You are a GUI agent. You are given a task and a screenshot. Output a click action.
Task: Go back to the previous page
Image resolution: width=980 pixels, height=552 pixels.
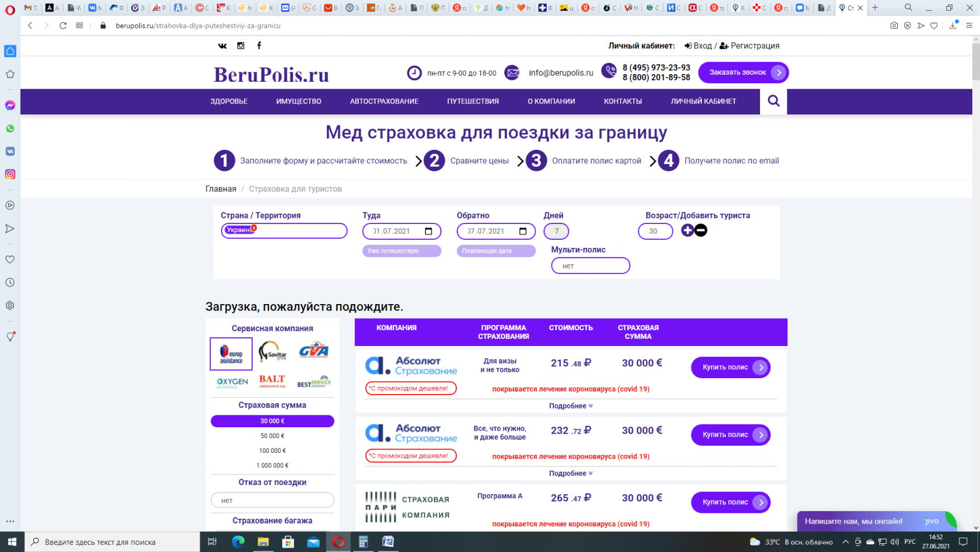(x=30, y=26)
